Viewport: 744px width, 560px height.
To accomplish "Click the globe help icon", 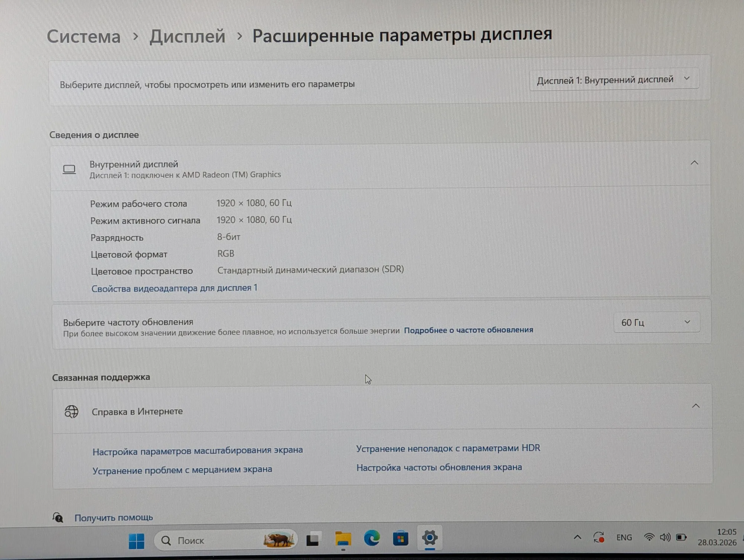I will pos(71,412).
